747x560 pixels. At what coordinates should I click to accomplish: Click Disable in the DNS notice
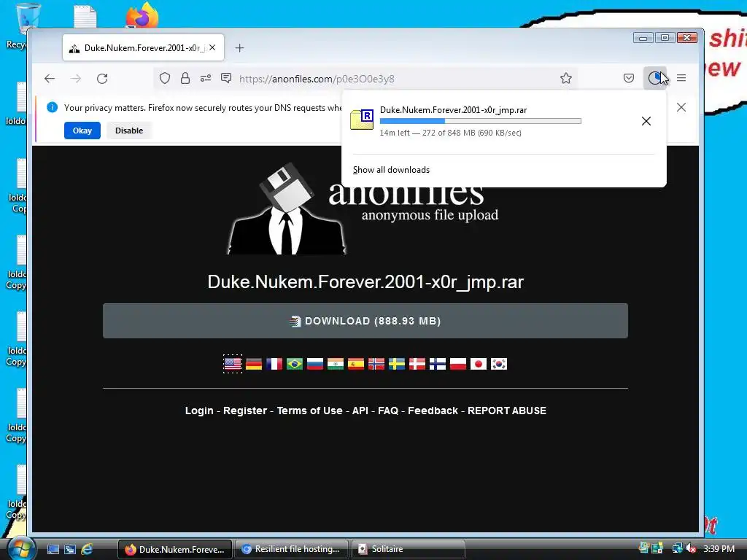[129, 131]
